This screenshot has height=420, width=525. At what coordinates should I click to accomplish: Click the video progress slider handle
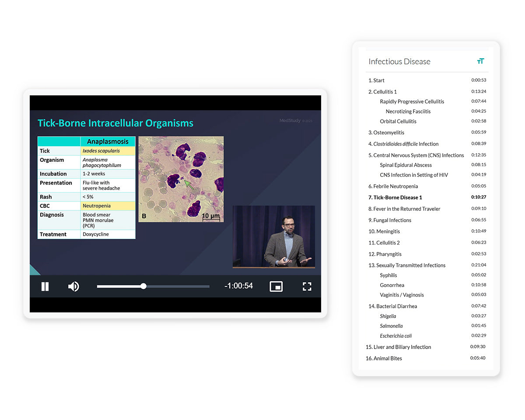143,286
